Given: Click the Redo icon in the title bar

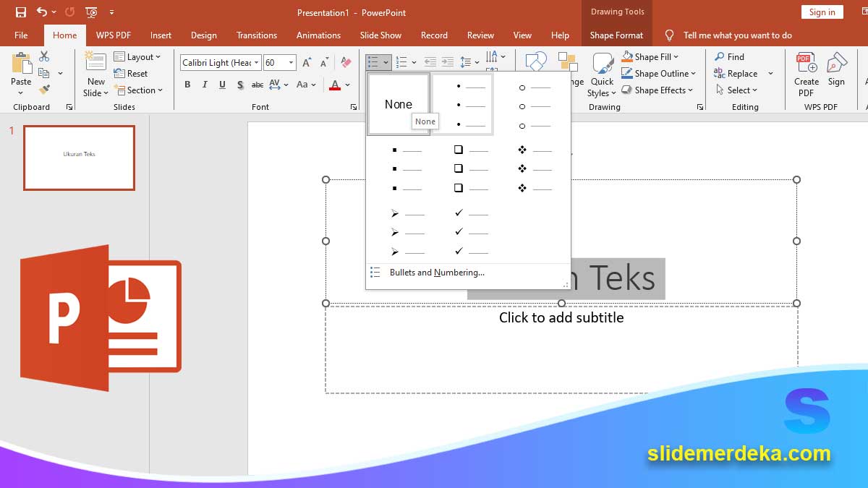Looking at the screenshot, I should click(x=69, y=12).
